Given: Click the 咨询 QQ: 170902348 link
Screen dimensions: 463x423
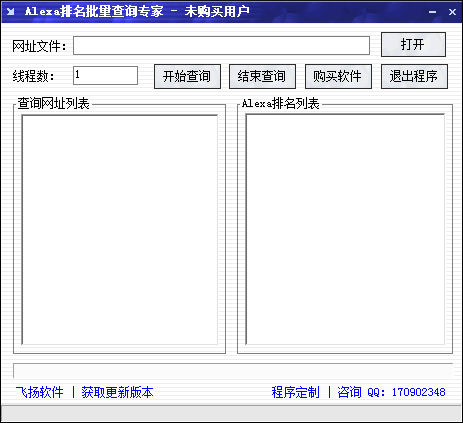Looking at the screenshot, I should pos(391,392).
